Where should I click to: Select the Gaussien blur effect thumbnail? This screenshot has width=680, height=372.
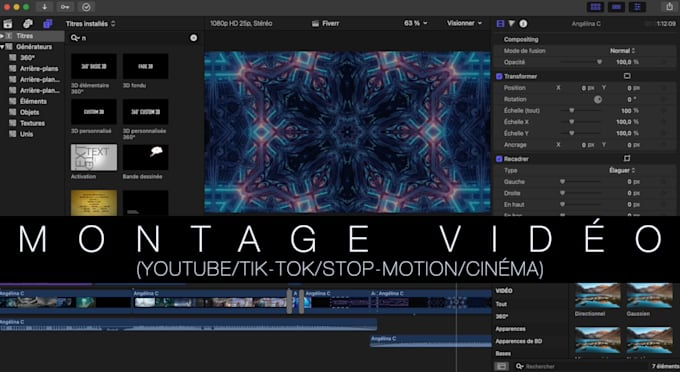click(x=650, y=295)
